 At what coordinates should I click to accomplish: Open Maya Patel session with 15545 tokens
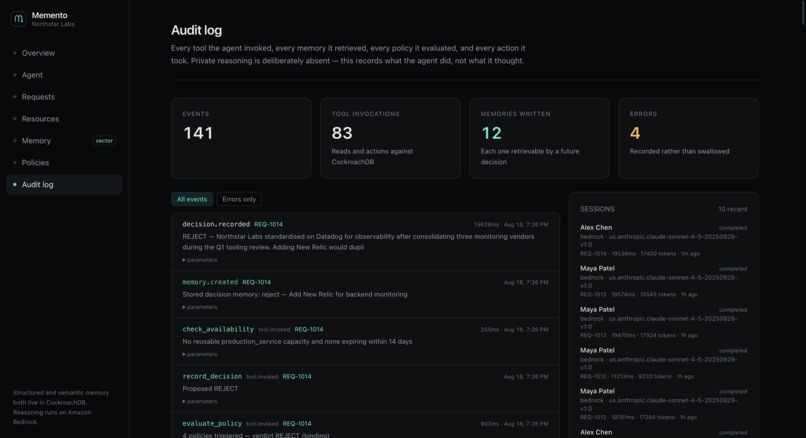pos(664,281)
